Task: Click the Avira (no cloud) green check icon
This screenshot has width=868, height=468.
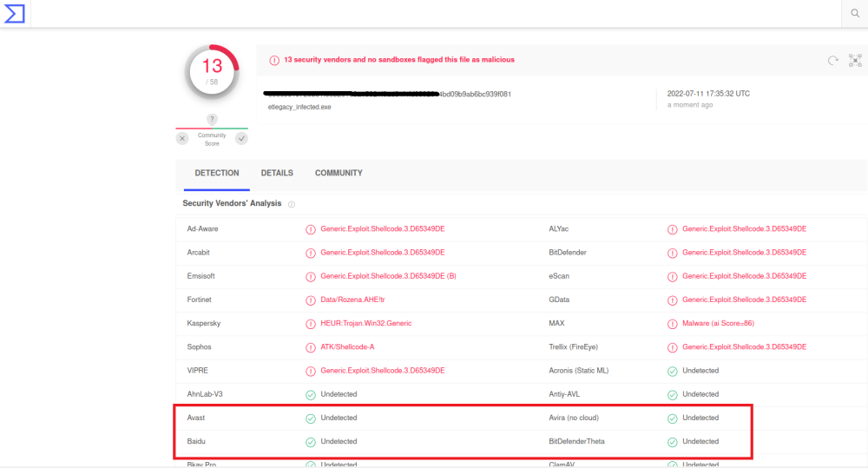Action: (672, 419)
